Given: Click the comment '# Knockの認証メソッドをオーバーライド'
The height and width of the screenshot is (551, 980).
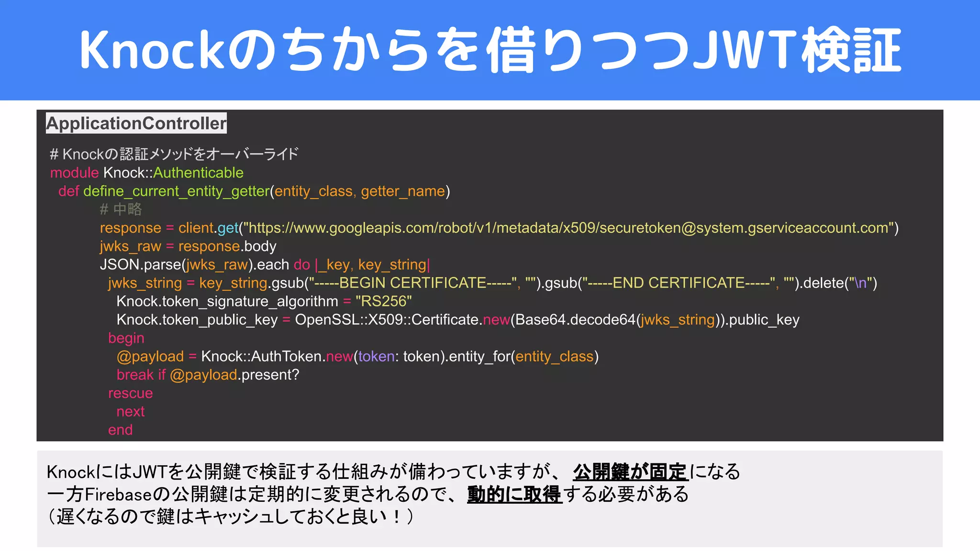Looking at the screenshot, I should point(174,154).
